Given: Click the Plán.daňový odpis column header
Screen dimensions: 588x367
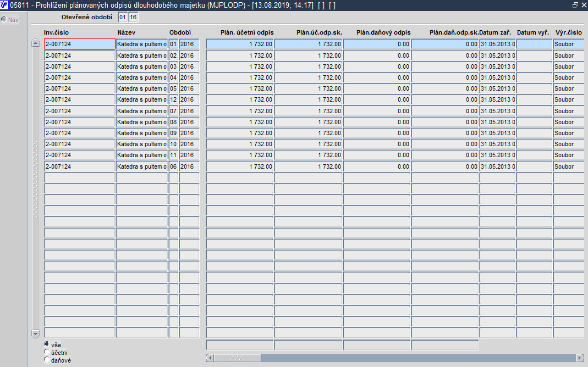Looking at the screenshot, I should pos(383,32).
